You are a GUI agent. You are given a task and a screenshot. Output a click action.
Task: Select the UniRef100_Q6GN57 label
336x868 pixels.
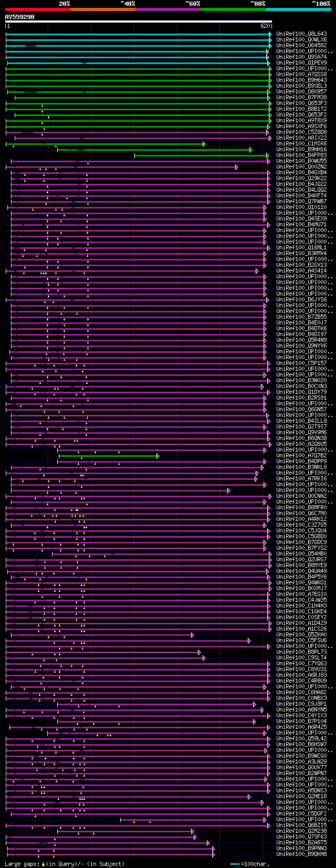pos(301,409)
